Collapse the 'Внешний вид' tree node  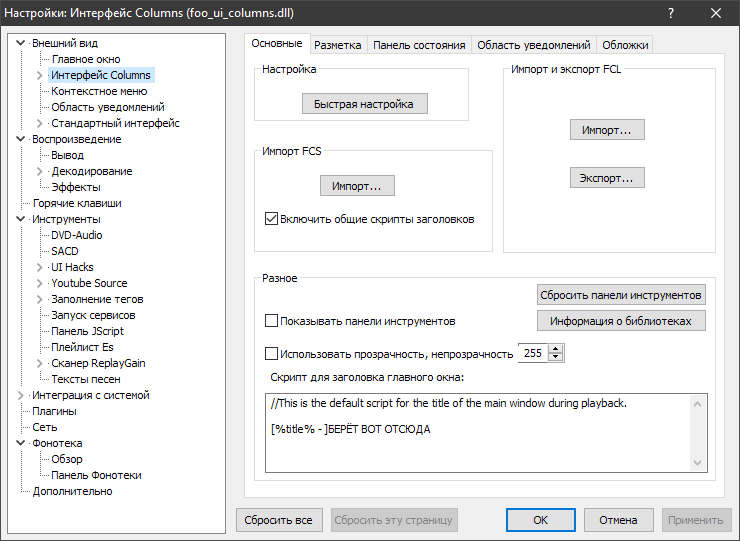tap(22, 43)
